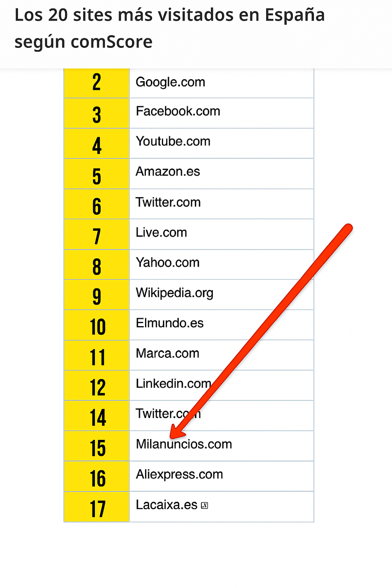Click the Live.com entry
This screenshot has width=392, height=588.
(161, 232)
